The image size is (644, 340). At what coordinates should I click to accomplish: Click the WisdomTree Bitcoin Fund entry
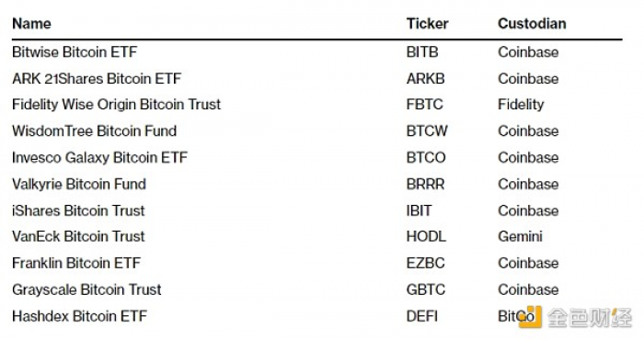[x=94, y=131]
